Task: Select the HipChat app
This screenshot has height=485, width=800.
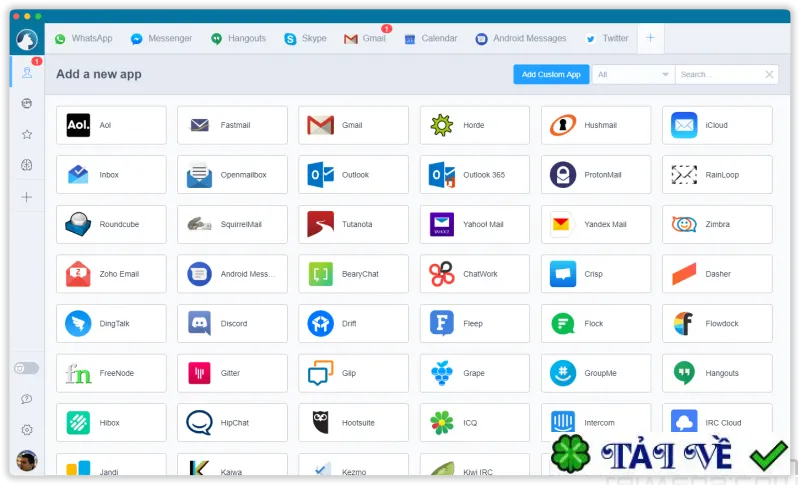Action: [x=232, y=423]
